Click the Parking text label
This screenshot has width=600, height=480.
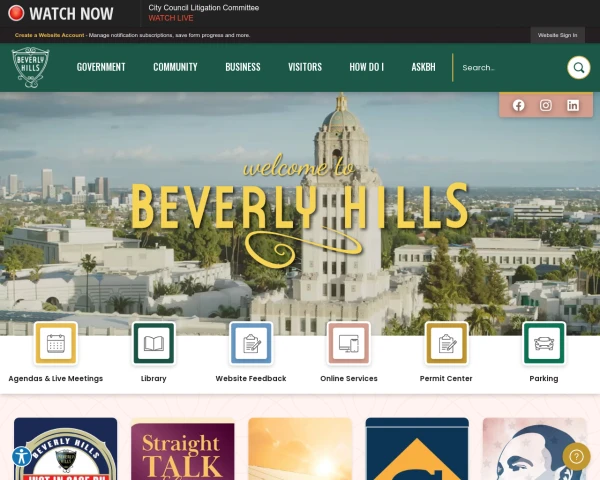(544, 379)
